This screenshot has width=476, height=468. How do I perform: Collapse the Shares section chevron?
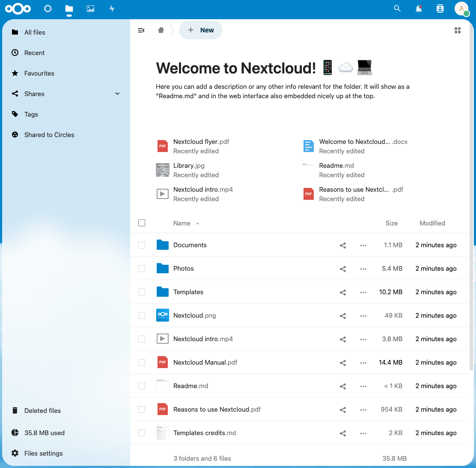117,94
